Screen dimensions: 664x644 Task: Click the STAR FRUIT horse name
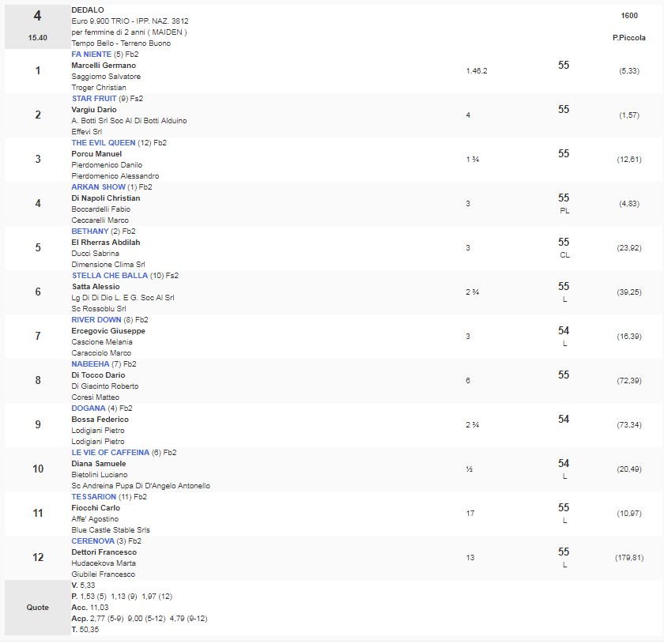pos(93,99)
